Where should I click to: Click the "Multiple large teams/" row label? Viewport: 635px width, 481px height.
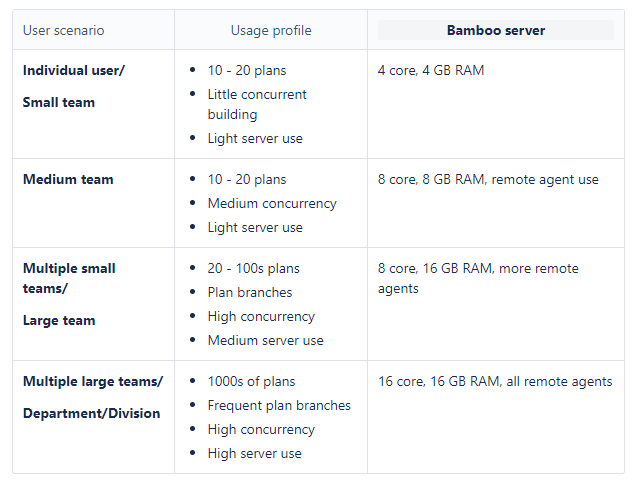click(x=92, y=382)
